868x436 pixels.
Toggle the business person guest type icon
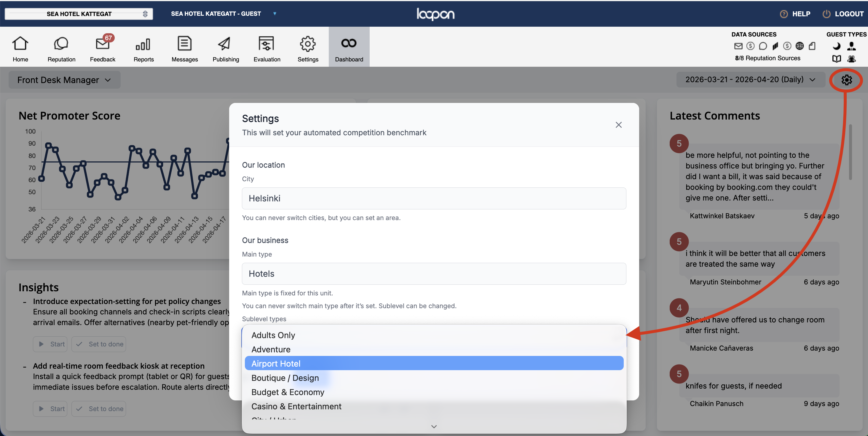[851, 46]
